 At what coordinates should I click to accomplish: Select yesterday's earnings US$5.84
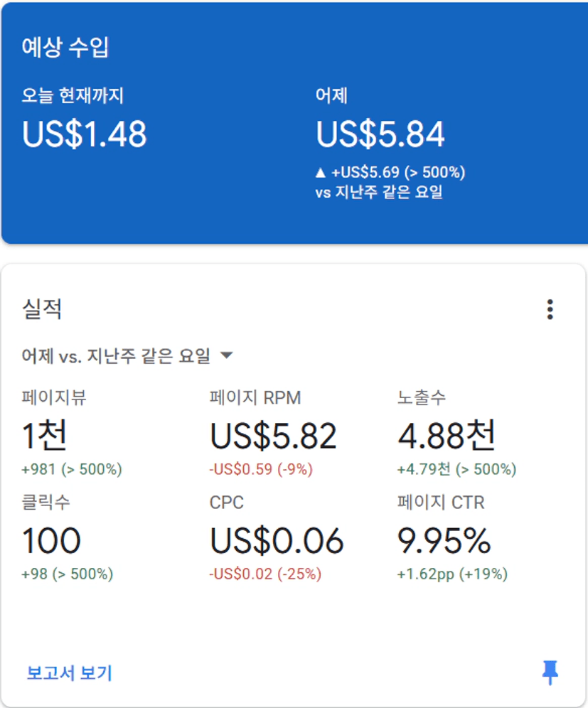pos(380,134)
